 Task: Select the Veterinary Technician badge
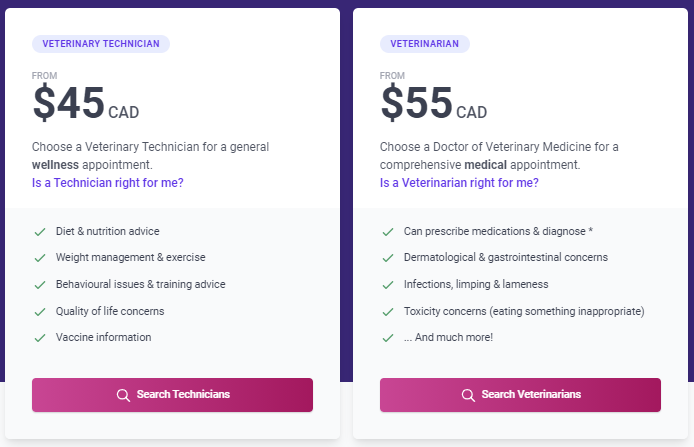(x=101, y=44)
